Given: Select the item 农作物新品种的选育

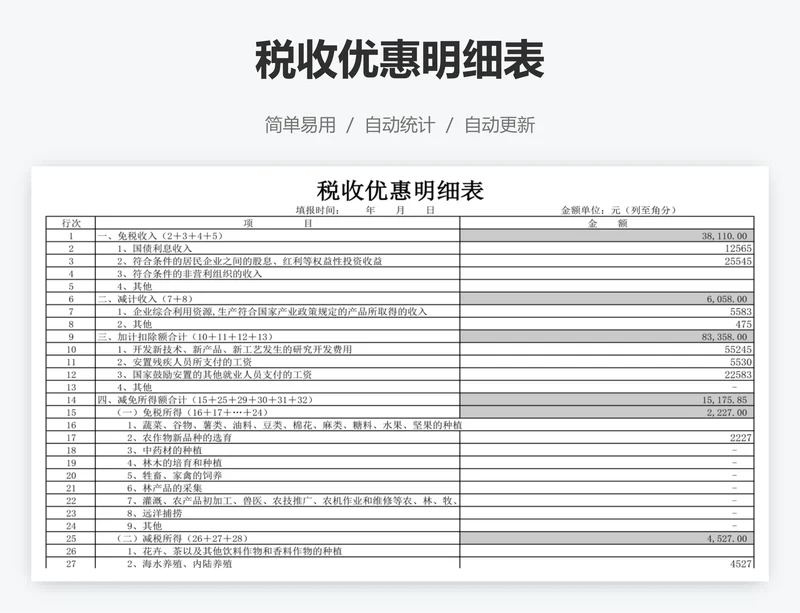Looking at the screenshot, I should 278,437.
